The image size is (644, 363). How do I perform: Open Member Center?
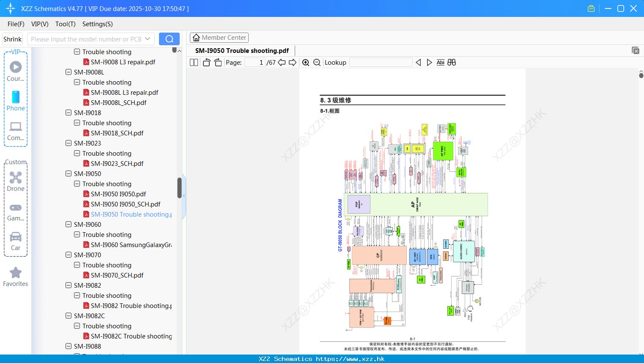tap(219, 38)
